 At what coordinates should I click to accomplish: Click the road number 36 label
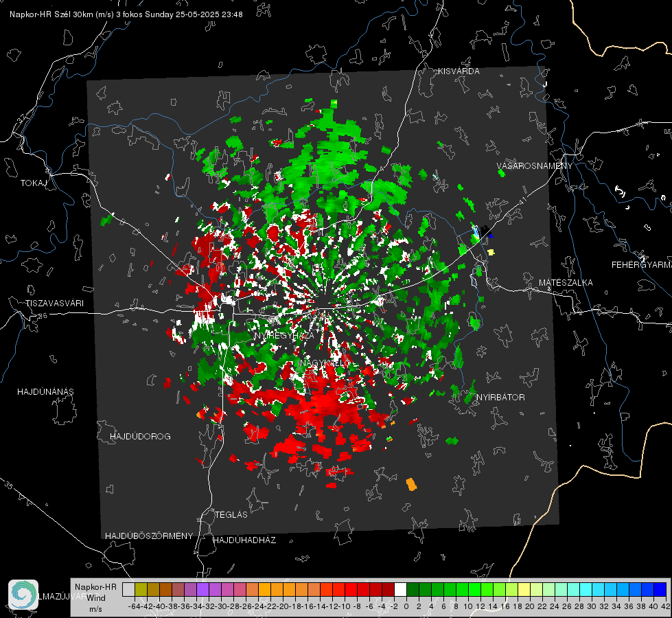click(43, 316)
